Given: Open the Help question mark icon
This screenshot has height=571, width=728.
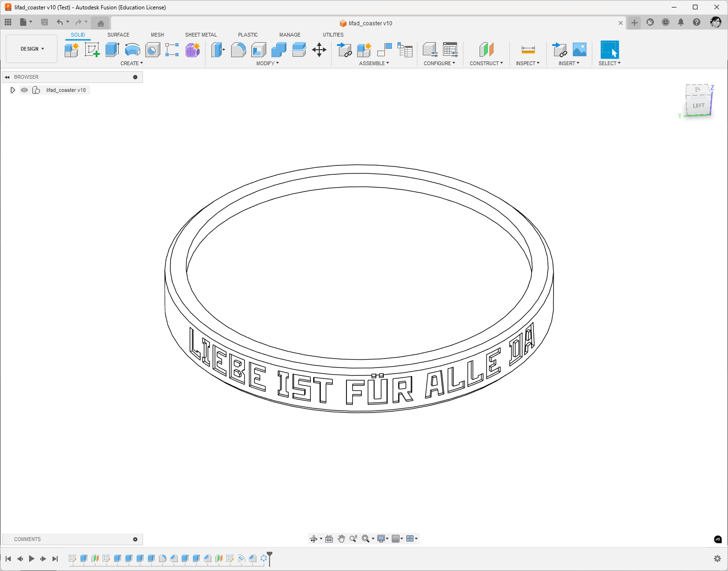Looking at the screenshot, I should (697, 22).
